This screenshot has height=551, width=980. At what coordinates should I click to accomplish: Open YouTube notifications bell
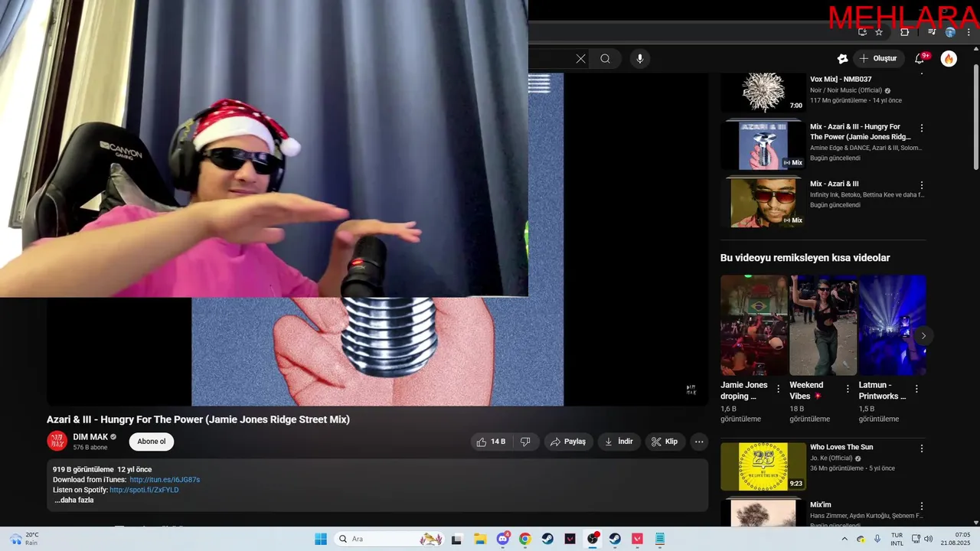pyautogui.click(x=920, y=59)
